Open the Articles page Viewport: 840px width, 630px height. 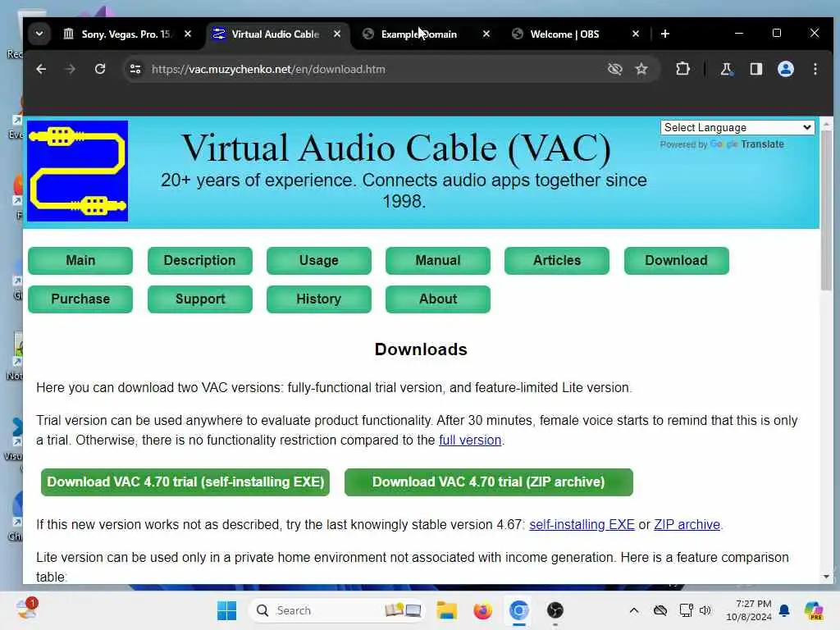coord(557,260)
